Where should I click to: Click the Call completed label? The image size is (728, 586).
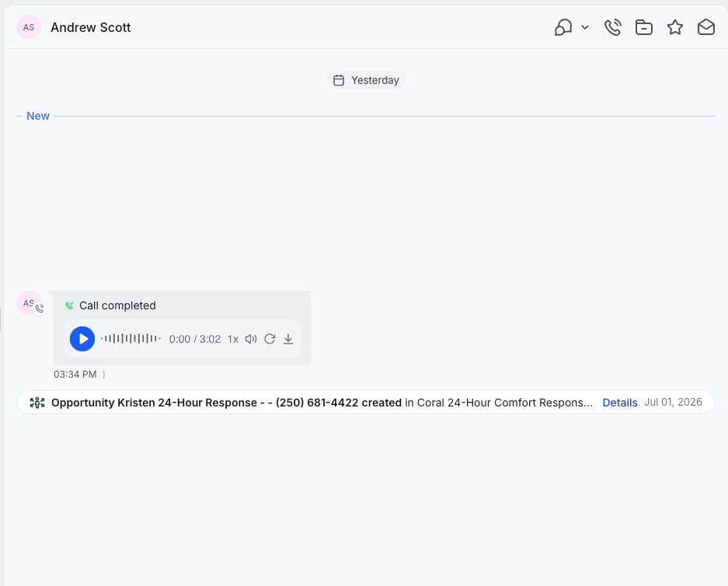117,305
